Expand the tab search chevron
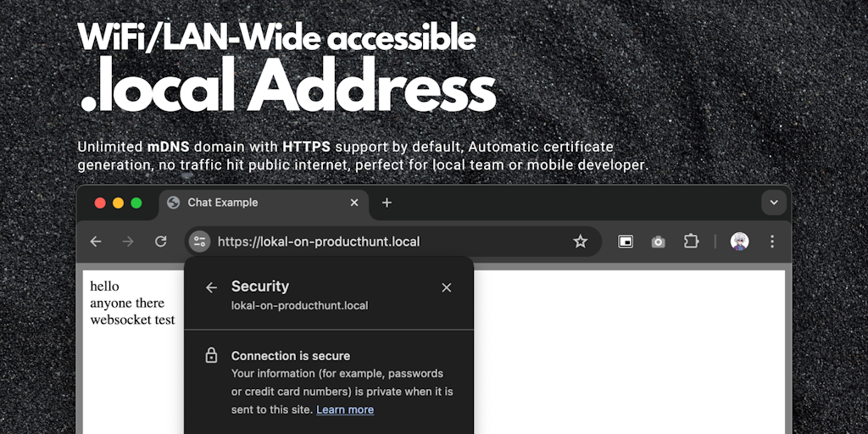Viewport: 868px width, 434px height. coord(773,203)
